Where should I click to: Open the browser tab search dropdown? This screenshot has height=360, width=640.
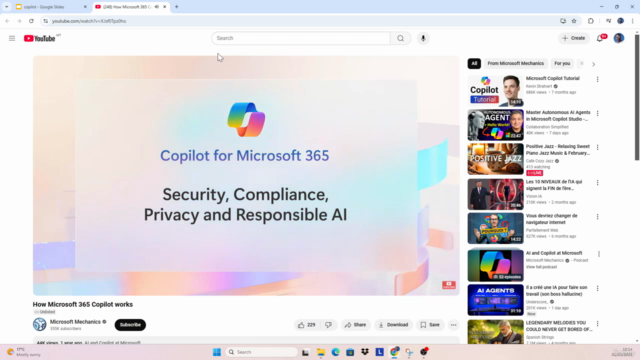click(7, 7)
